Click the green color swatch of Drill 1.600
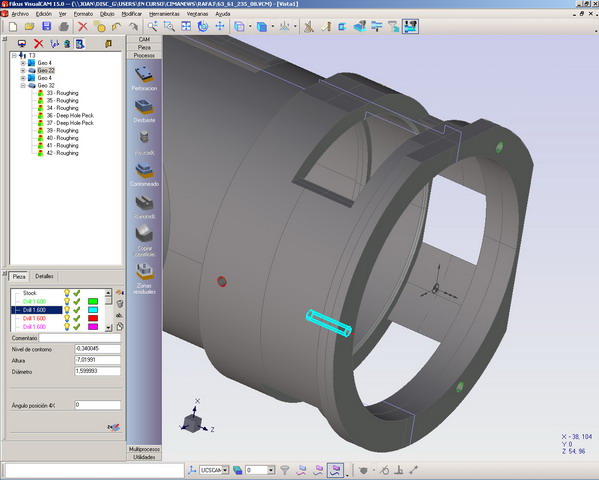This screenshot has height=480, width=599. tap(93, 302)
